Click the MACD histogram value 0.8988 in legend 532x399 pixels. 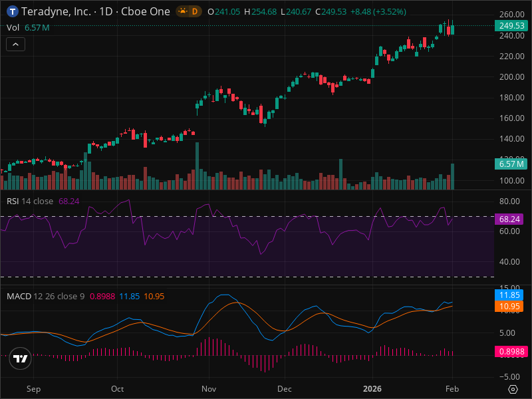pyautogui.click(x=102, y=296)
